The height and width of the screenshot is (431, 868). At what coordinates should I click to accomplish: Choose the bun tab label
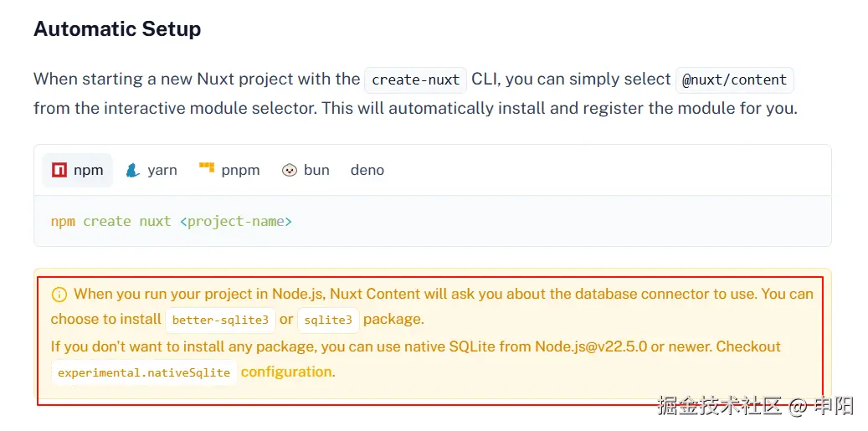pyautogui.click(x=316, y=171)
